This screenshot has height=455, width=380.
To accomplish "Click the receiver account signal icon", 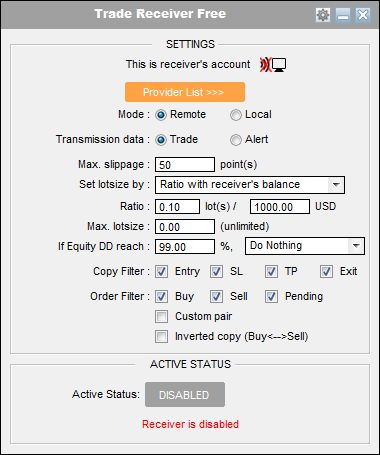I will tap(273, 65).
